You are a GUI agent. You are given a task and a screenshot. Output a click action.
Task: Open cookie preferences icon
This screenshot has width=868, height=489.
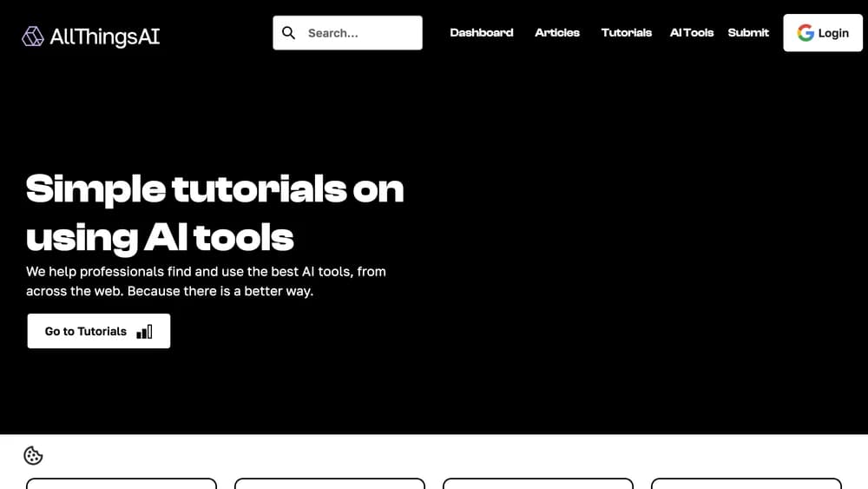coord(33,456)
